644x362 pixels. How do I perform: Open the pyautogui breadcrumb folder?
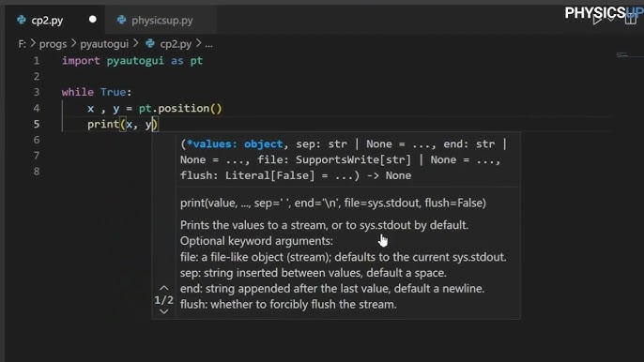tap(104, 44)
